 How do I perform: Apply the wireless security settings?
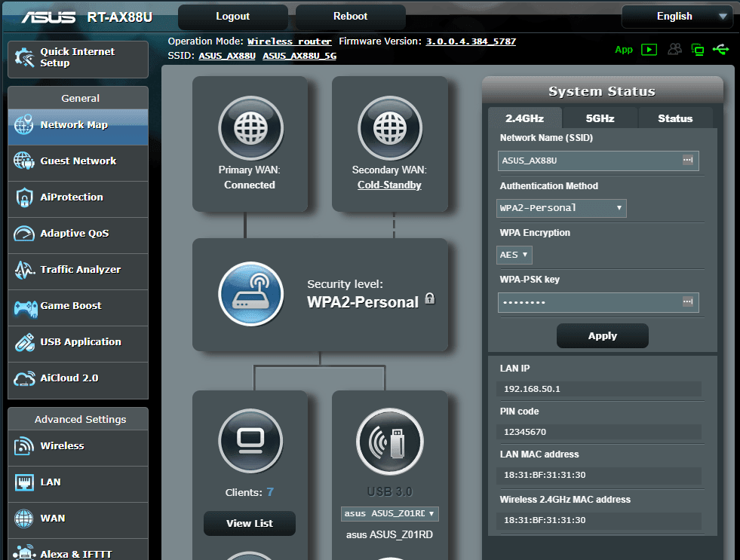pos(602,335)
